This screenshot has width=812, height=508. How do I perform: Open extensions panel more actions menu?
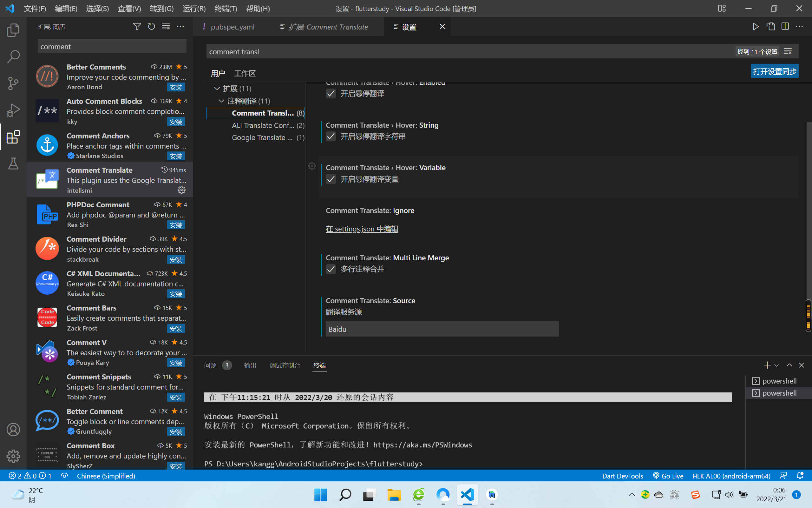coord(180,27)
